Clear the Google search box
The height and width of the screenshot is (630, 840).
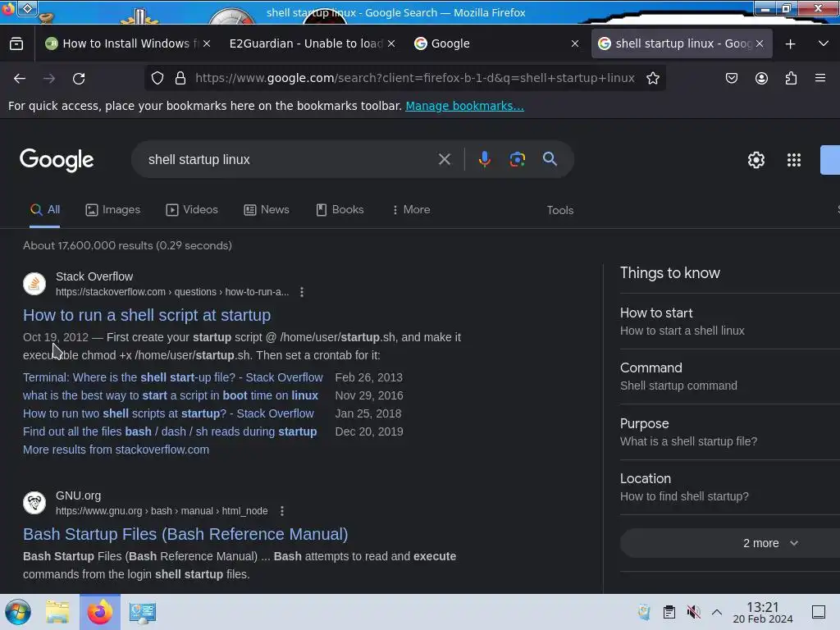(x=444, y=159)
